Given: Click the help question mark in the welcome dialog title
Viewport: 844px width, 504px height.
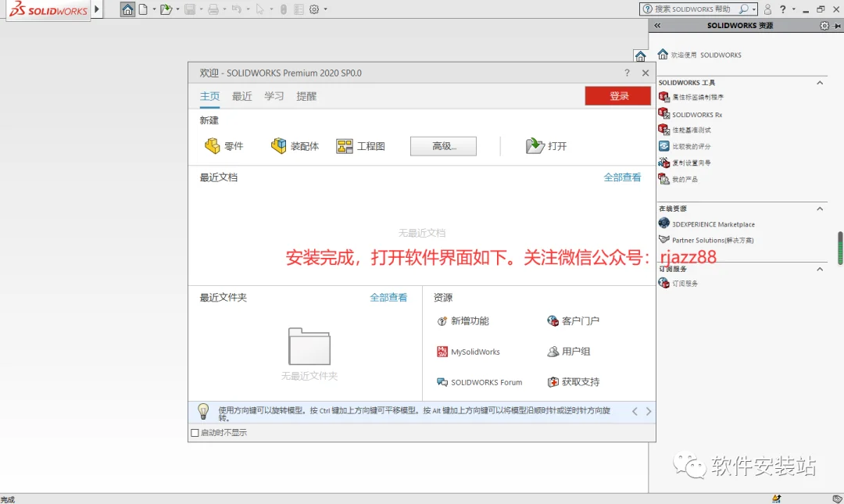Looking at the screenshot, I should click(x=627, y=73).
